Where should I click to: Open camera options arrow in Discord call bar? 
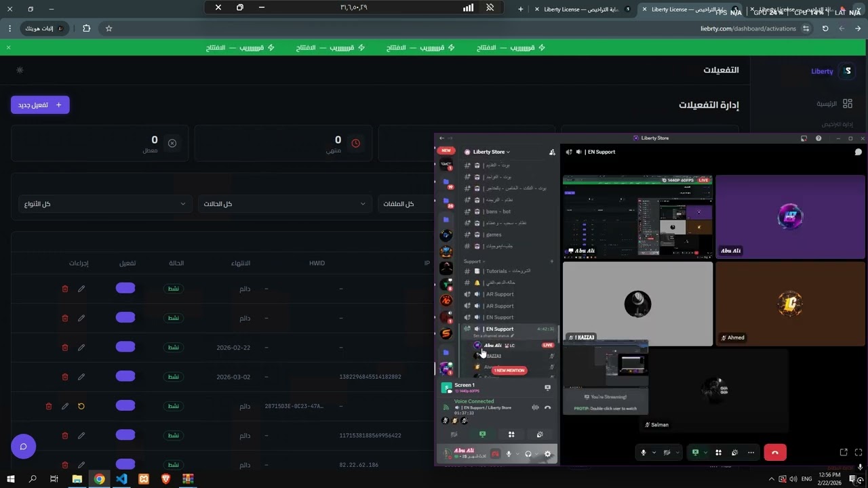pos(677,452)
